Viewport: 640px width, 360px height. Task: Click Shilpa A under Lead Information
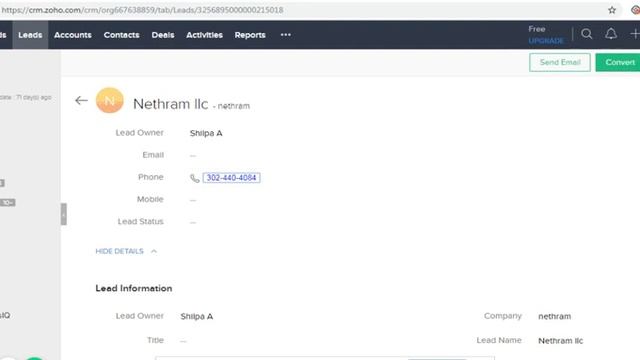(x=197, y=316)
